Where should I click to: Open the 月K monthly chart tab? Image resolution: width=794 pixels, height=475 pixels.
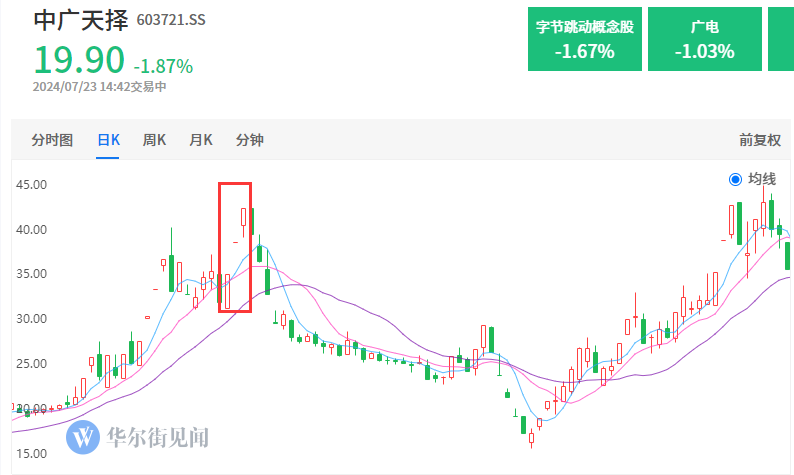click(201, 140)
